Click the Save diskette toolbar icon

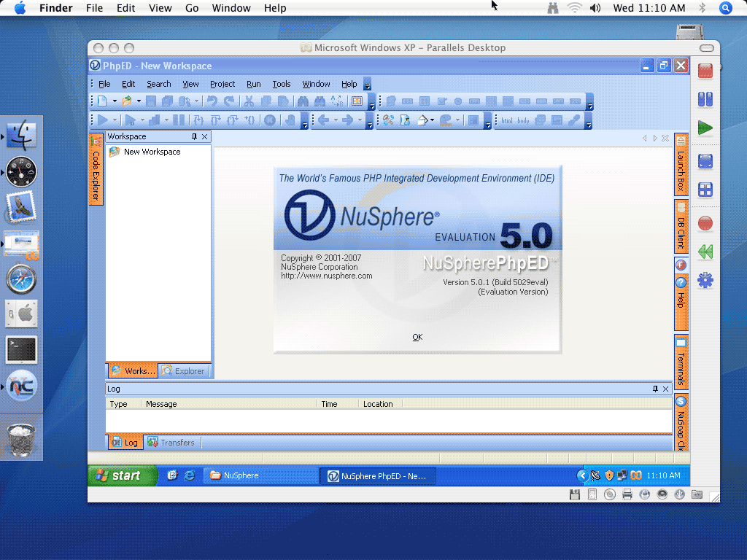pyautogui.click(x=151, y=101)
